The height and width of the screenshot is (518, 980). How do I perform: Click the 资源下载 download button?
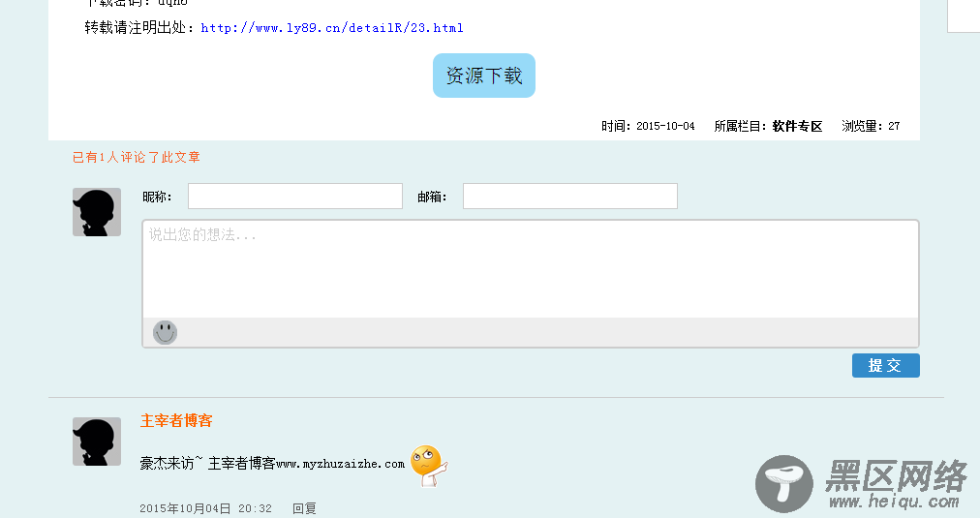pyautogui.click(x=484, y=76)
